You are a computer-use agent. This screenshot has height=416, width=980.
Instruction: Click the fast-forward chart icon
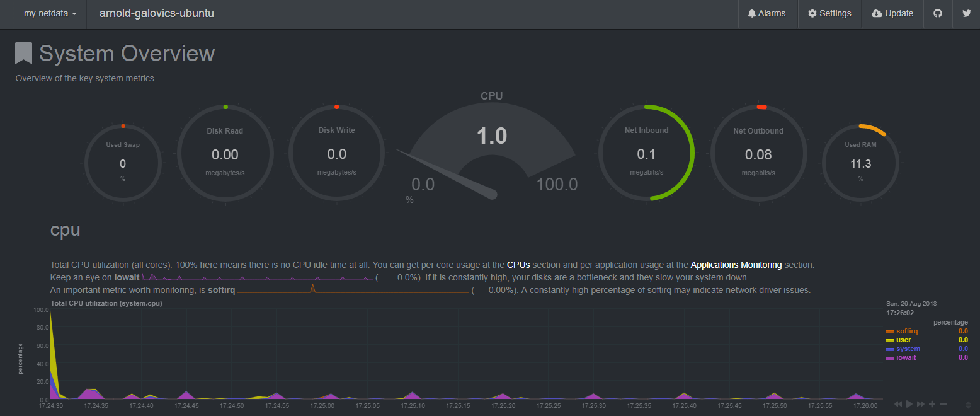920,404
